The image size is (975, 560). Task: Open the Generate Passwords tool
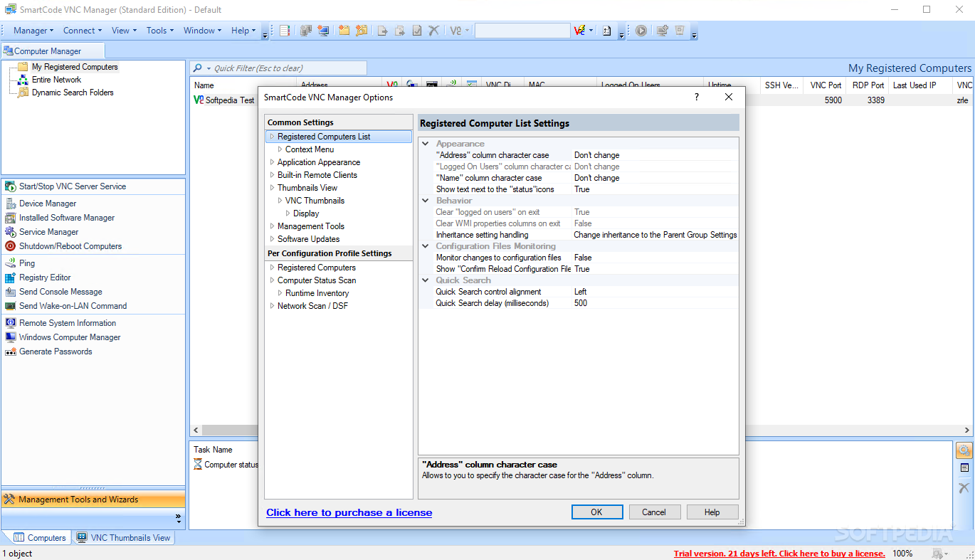click(48, 352)
